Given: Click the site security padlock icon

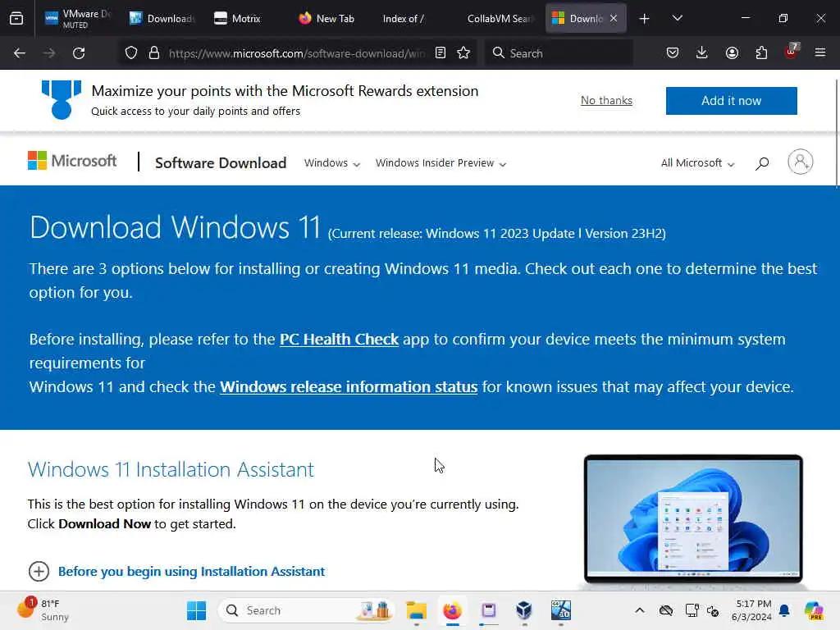Looking at the screenshot, I should pos(154,53).
